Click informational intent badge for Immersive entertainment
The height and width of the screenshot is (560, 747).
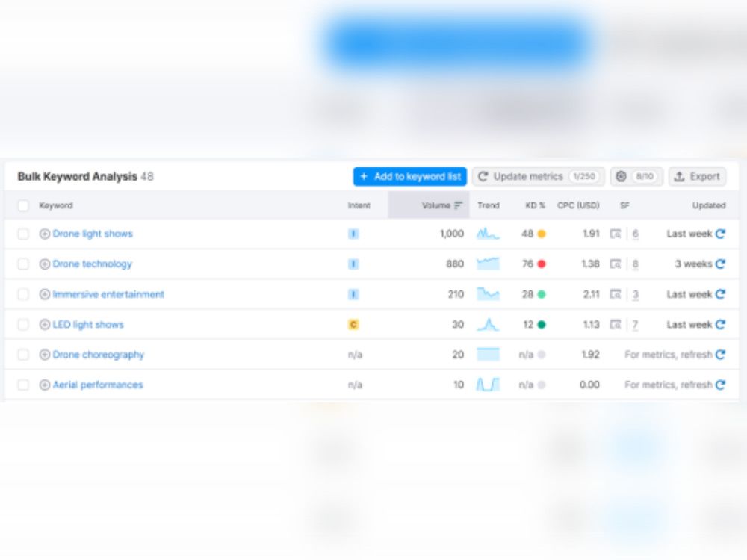click(x=353, y=294)
